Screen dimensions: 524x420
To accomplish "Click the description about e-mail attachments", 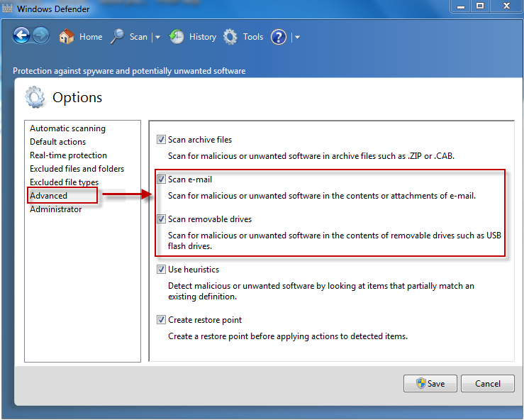I will tap(322, 196).
